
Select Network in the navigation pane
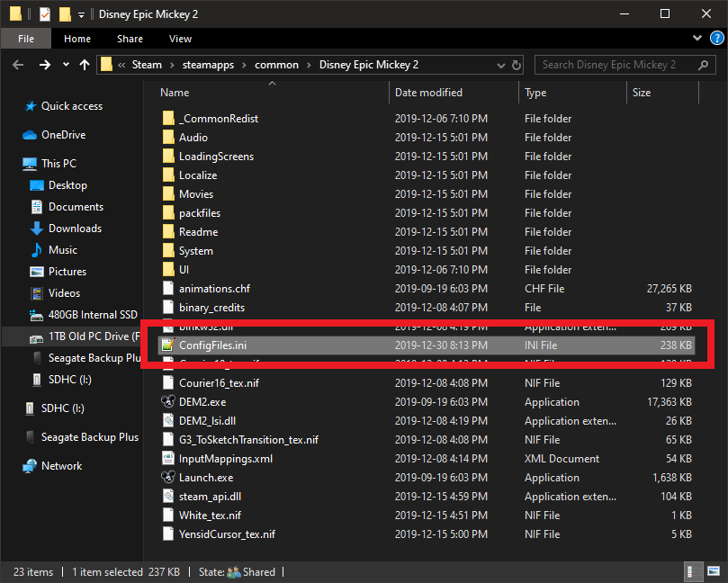click(x=61, y=466)
